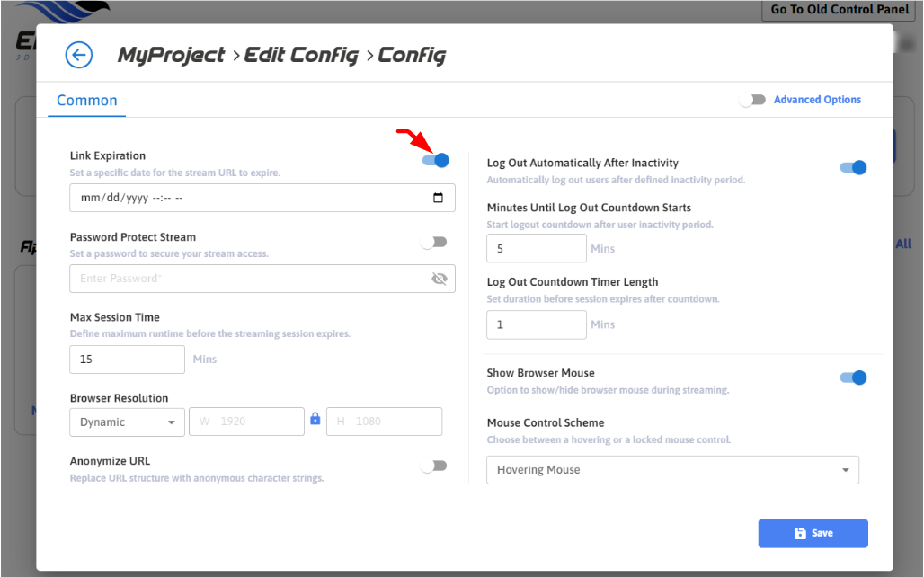Enable Password Protect Stream toggle
Viewport: 924px width, 577px height.
coord(434,242)
